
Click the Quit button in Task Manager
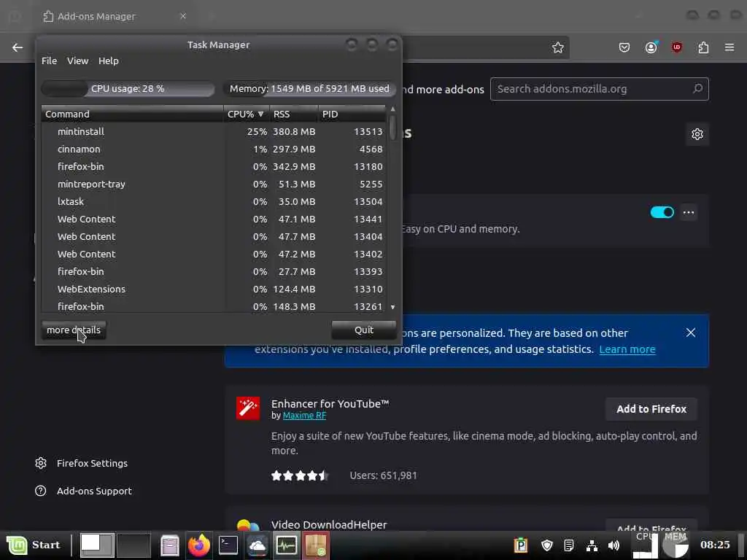click(364, 330)
